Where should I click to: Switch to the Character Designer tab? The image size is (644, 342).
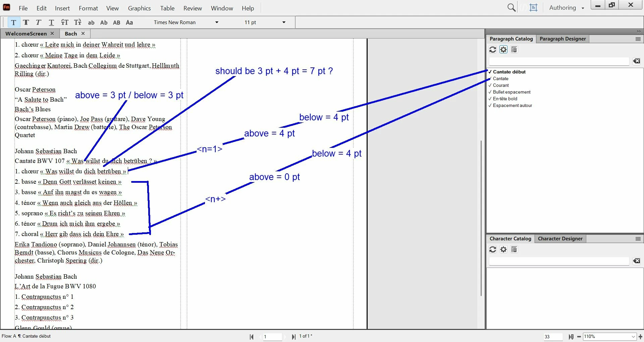560,239
